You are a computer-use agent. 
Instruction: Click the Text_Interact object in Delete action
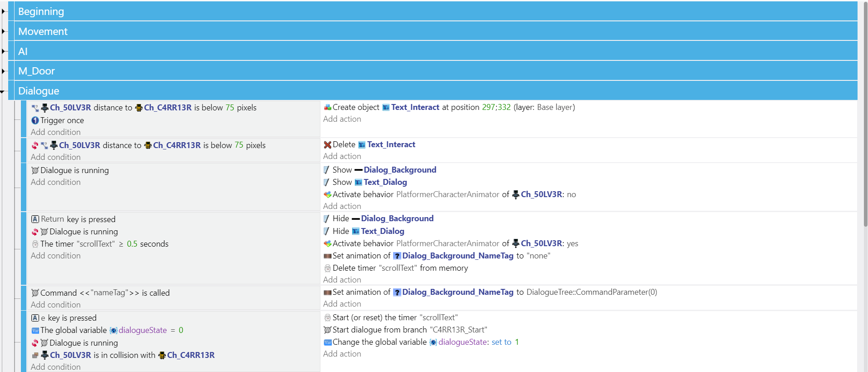coord(391,144)
